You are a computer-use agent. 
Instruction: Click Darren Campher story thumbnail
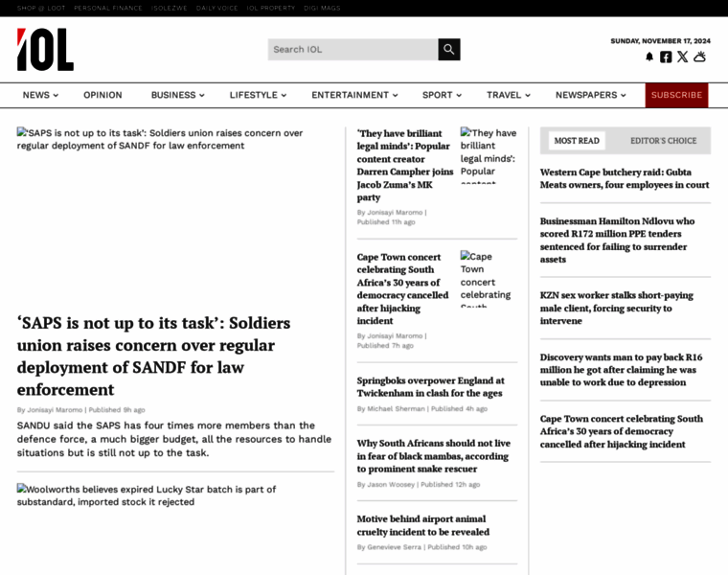click(489, 155)
